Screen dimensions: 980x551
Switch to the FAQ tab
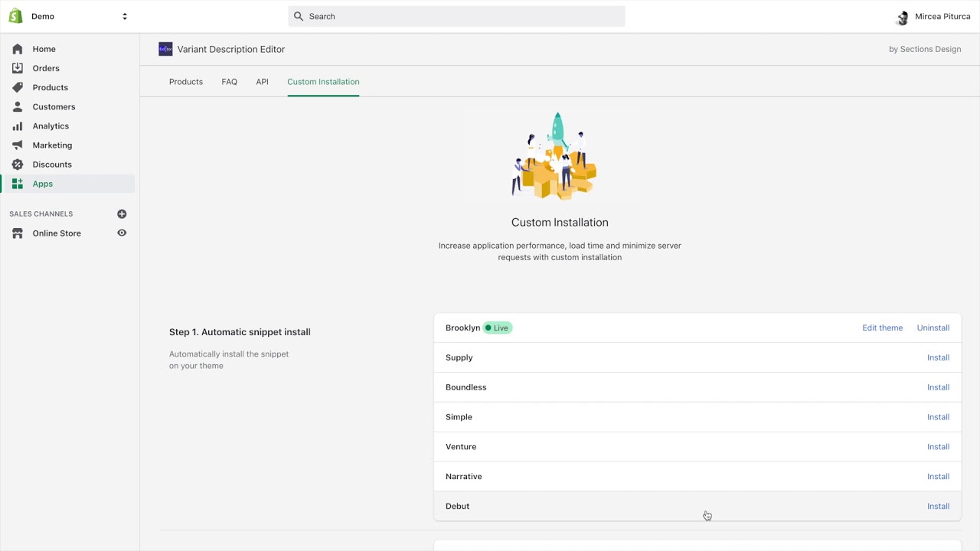click(x=230, y=82)
